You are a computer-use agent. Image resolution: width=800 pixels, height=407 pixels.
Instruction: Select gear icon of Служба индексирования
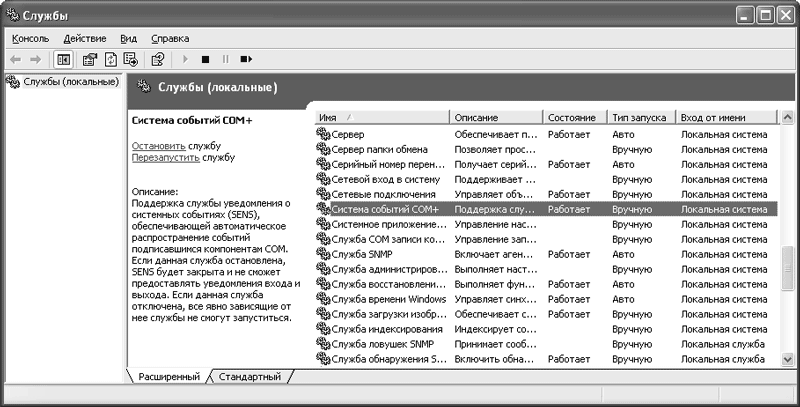[323, 328]
